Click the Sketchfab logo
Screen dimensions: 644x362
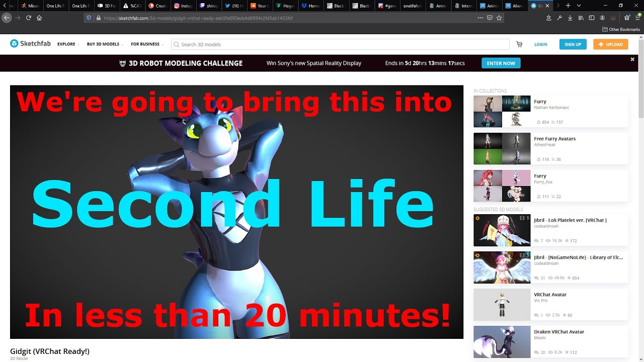point(30,44)
